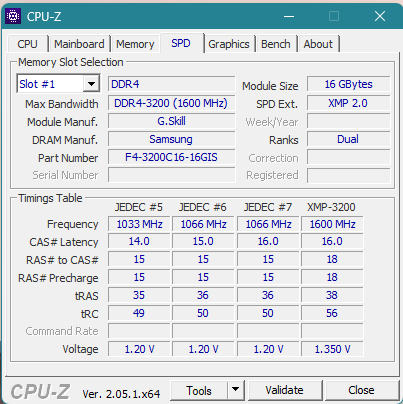Click the JEDEC #5 column header

[x=139, y=207]
